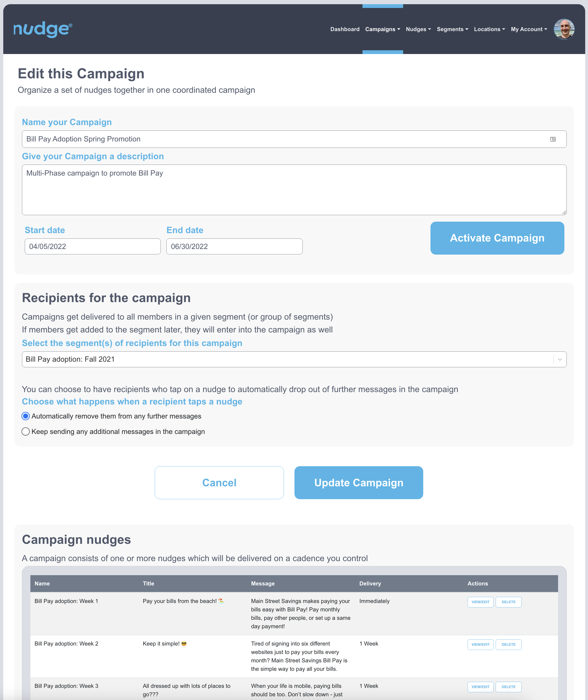Open the Nudges dropdown menu

coord(418,29)
